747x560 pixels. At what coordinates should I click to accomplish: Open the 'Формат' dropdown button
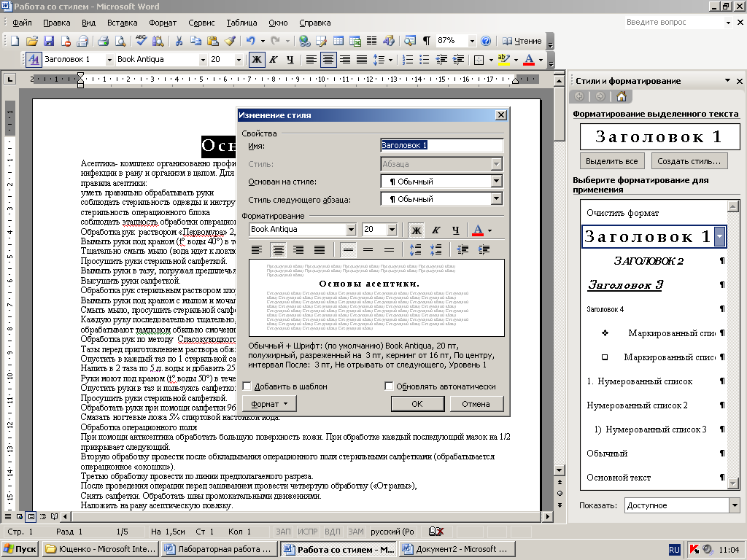(269, 404)
